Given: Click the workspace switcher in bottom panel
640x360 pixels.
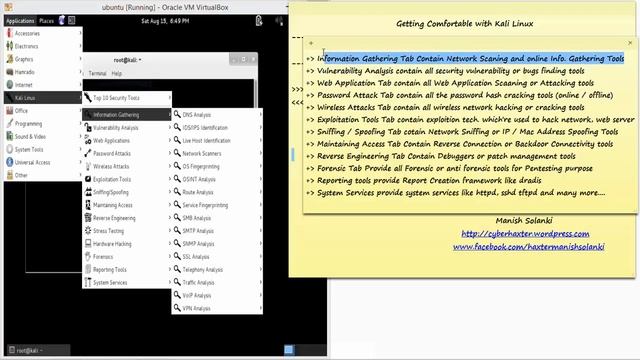Looking at the screenshot, I should coord(289,350).
